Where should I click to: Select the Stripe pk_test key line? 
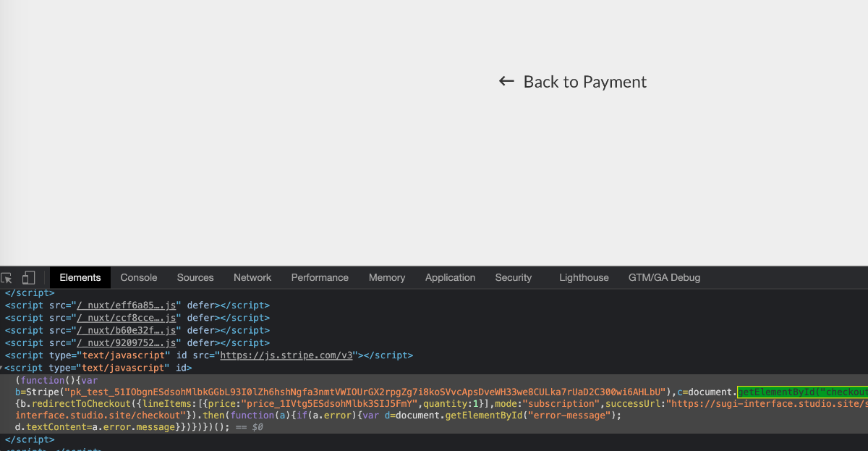point(441,392)
